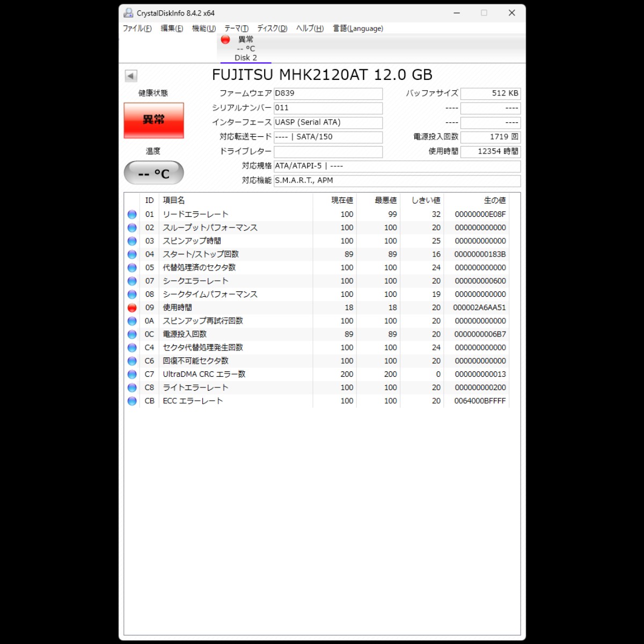Image resolution: width=644 pixels, height=644 pixels.
Task: Click the 対応機能 field S.M.A.R.T., APM
Action: pyautogui.click(x=397, y=180)
